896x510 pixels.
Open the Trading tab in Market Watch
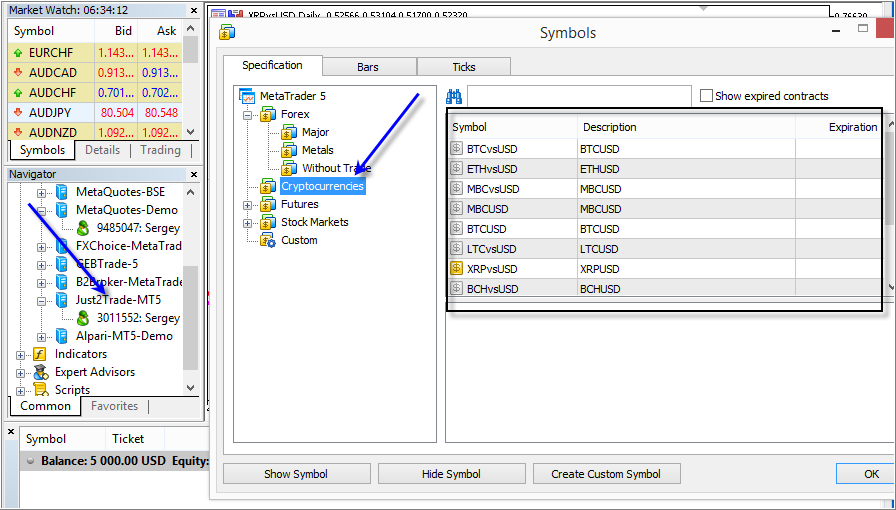pos(160,150)
